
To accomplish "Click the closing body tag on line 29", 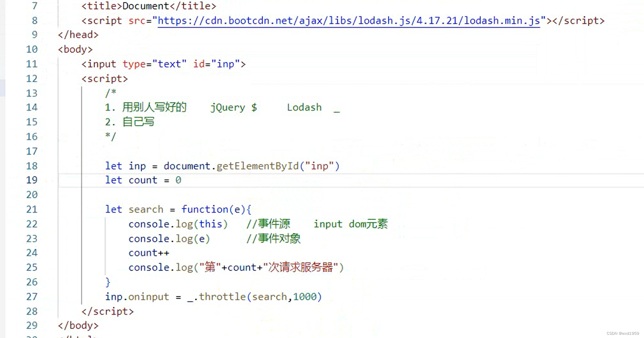I will pos(78,326).
